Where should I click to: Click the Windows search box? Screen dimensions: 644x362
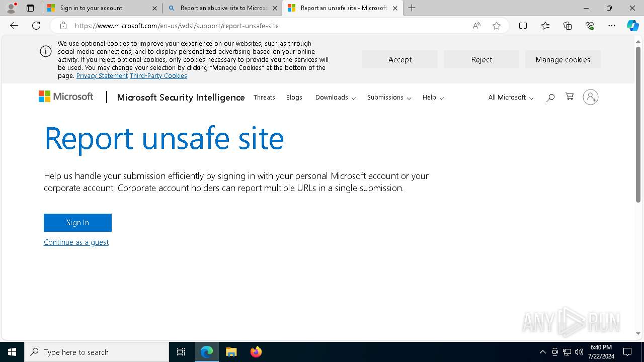97,352
